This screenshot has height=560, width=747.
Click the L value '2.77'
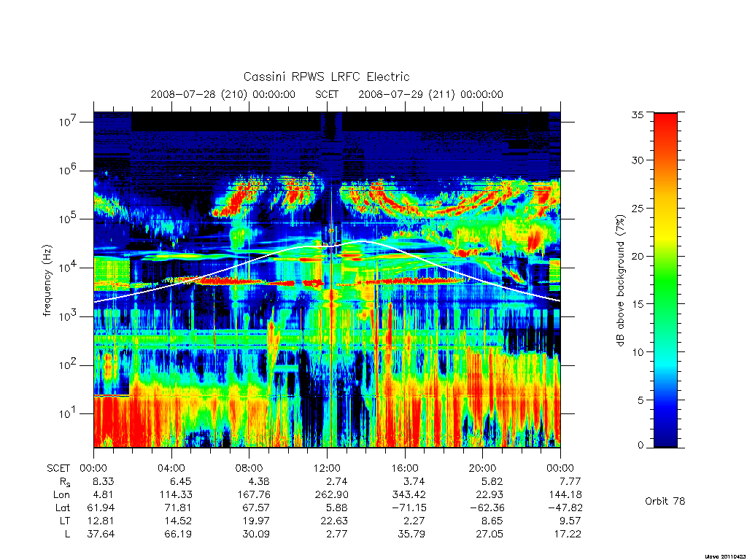point(336,534)
